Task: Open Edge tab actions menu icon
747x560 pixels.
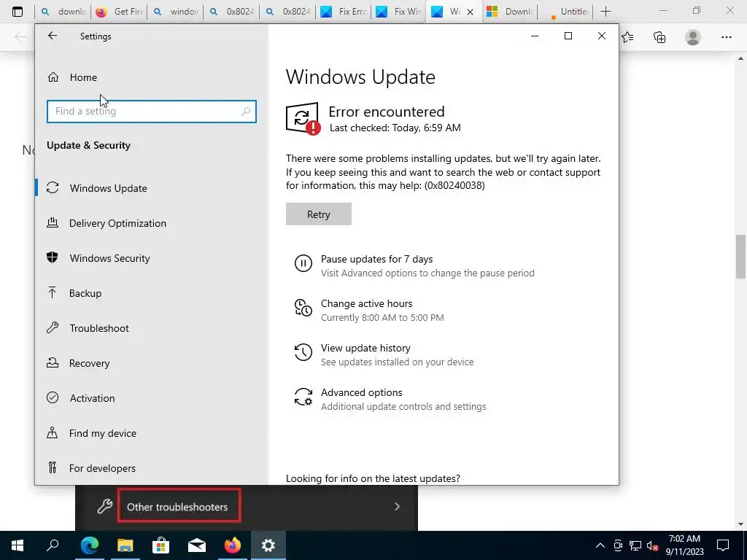Action: [x=18, y=12]
